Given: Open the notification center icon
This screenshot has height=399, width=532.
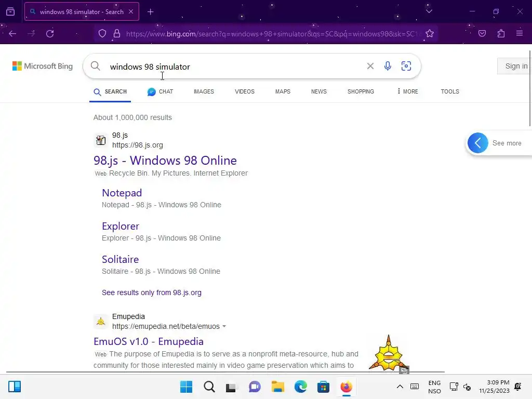Looking at the screenshot, I should tap(518, 387).
